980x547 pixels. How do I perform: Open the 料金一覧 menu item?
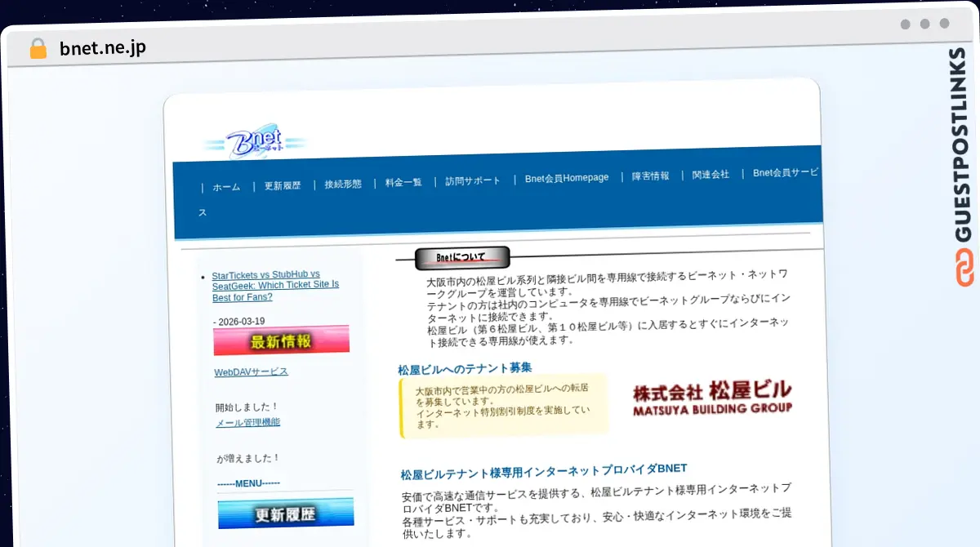(x=403, y=182)
